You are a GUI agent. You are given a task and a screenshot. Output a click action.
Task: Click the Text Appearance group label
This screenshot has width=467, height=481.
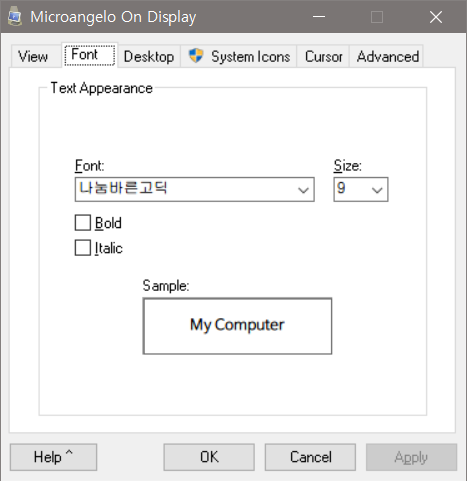102,88
